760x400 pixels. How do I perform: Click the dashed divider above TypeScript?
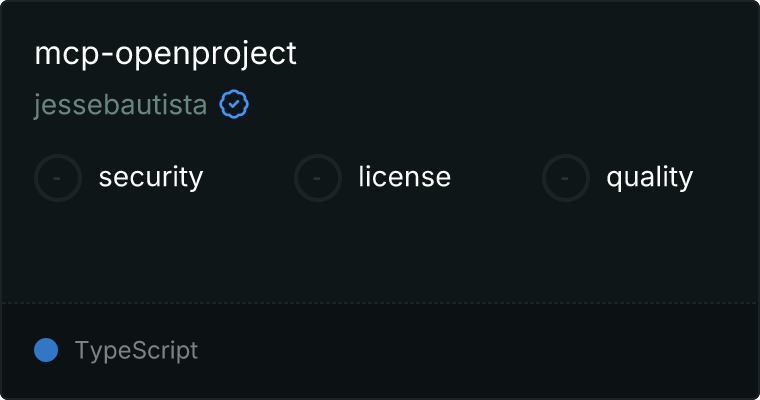tap(380, 302)
